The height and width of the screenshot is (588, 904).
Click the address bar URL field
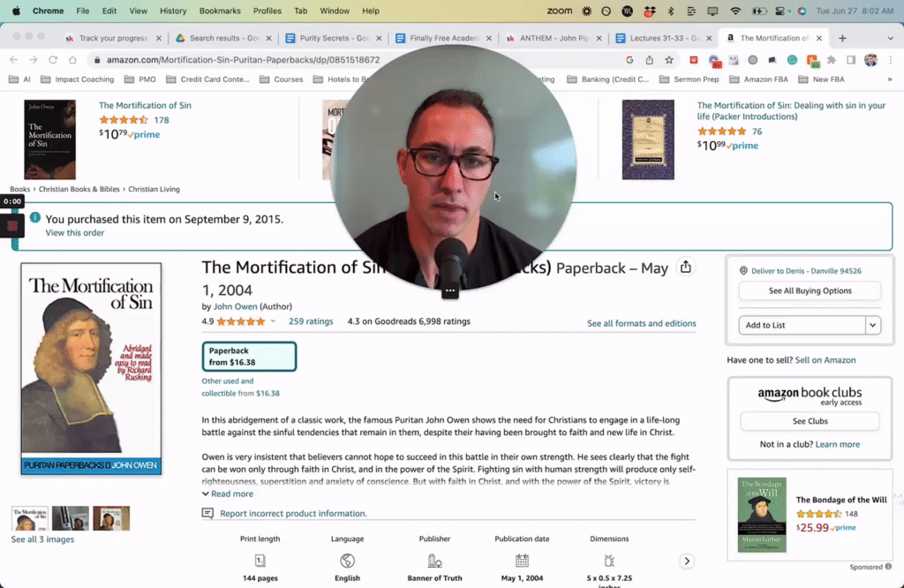(358, 60)
